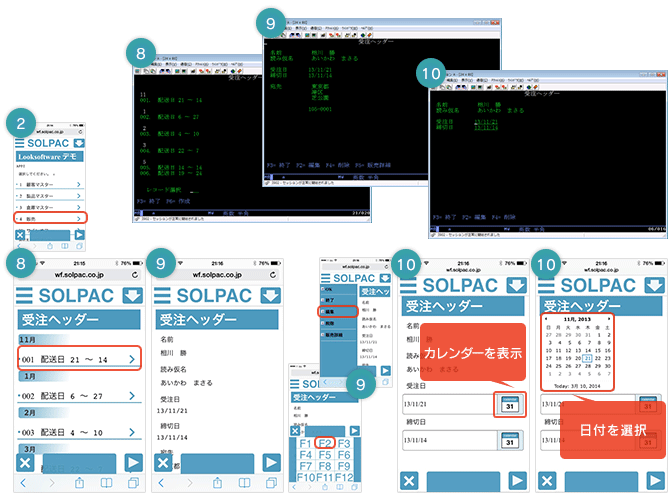Reload page in the 11月 list screen address bar
Image resolution: width=668 pixels, height=493 pixels.
[135, 275]
